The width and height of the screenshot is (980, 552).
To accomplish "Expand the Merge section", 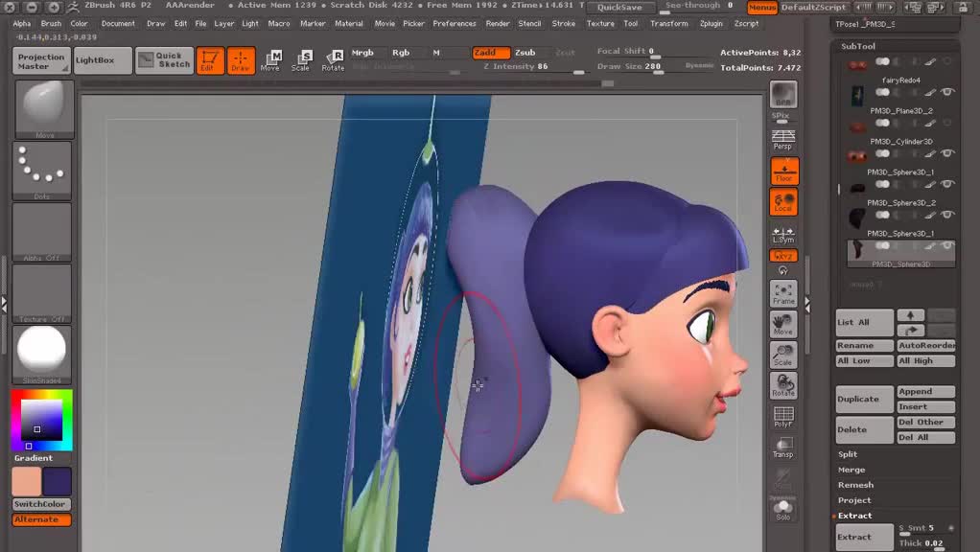I will coord(852,470).
